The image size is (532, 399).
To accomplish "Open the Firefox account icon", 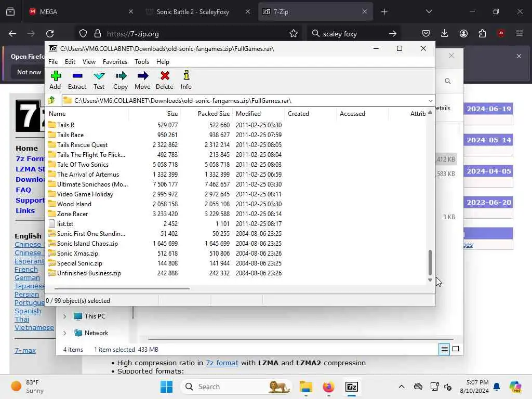I will coord(463,33).
